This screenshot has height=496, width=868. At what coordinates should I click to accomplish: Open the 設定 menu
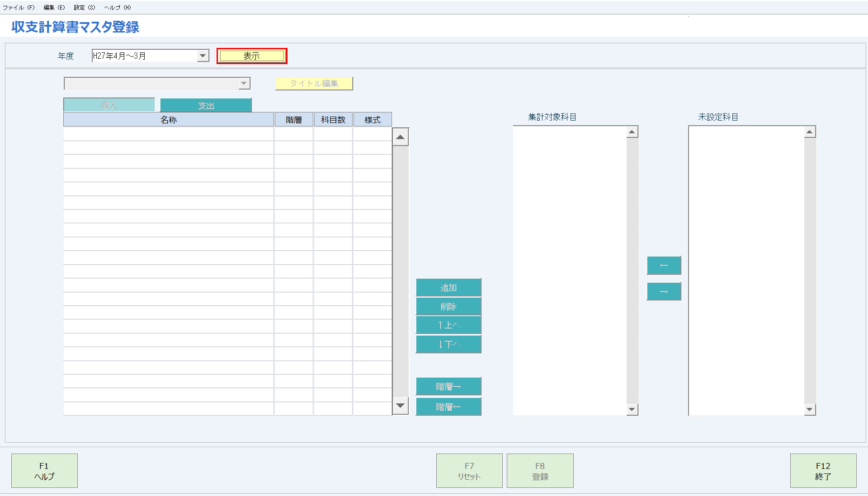coord(84,7)
